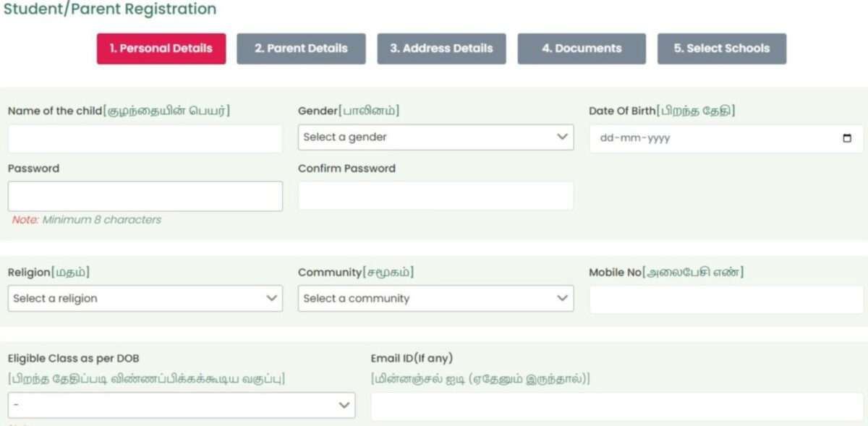
Task: Select the Mobile No input field
Action: click(x=726, y=299)
